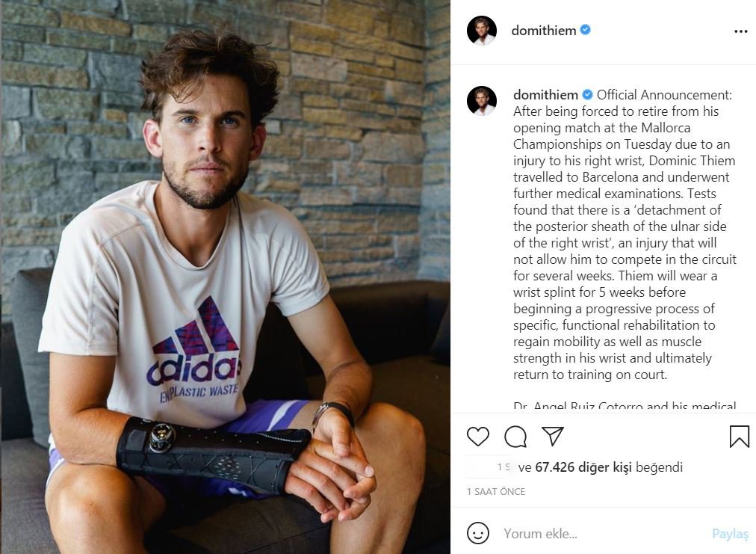Post comment with Paylaş button
The image size is (756, 554).
click(730, 534)
